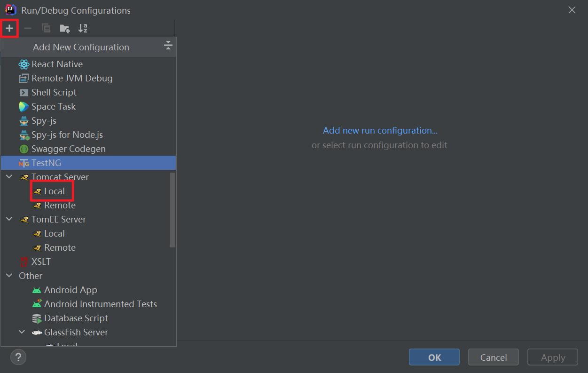The width and height of the screenshot is (588, 373).
Task: Collapse the Tomcat Server tree node
Action: (9, 177)
